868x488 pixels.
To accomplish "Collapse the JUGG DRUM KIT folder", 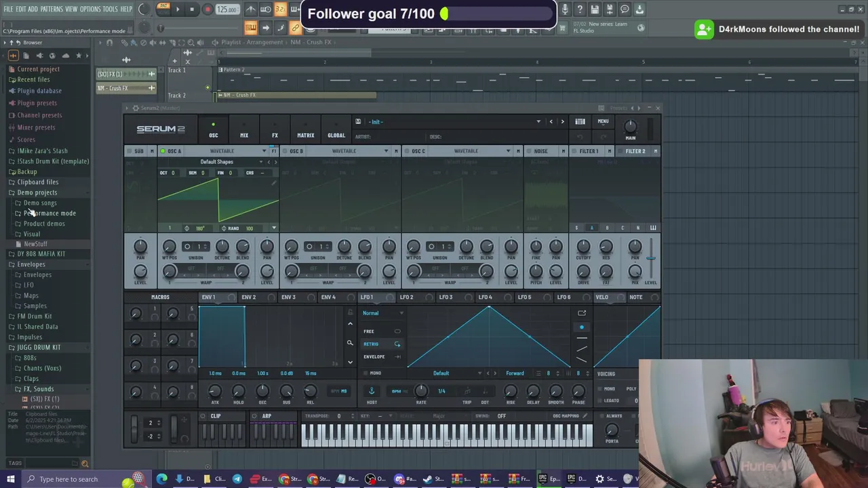I will [38, 347].
